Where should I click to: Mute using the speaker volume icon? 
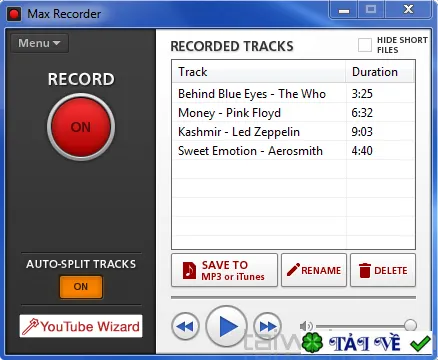point(306,326)
